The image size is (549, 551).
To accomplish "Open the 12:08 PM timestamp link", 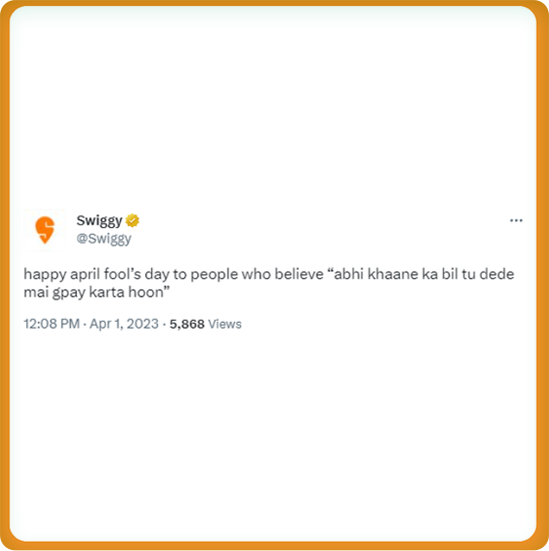I will tap(52, 324).
